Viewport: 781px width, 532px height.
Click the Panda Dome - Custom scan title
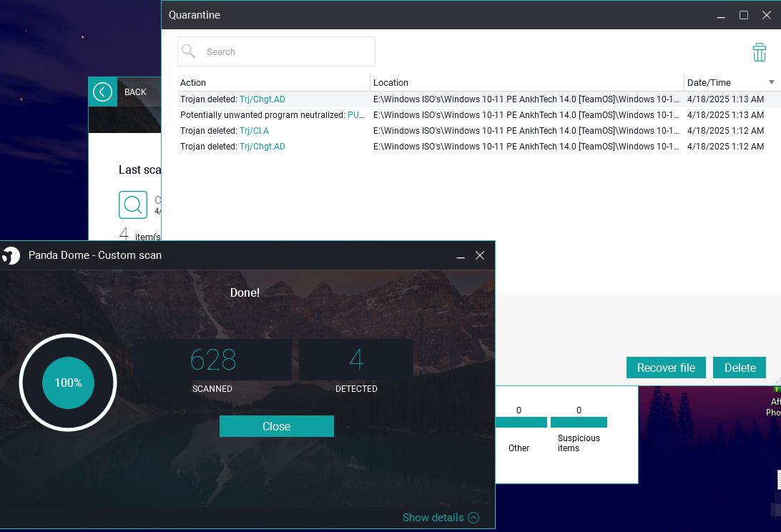click(94, 255)
